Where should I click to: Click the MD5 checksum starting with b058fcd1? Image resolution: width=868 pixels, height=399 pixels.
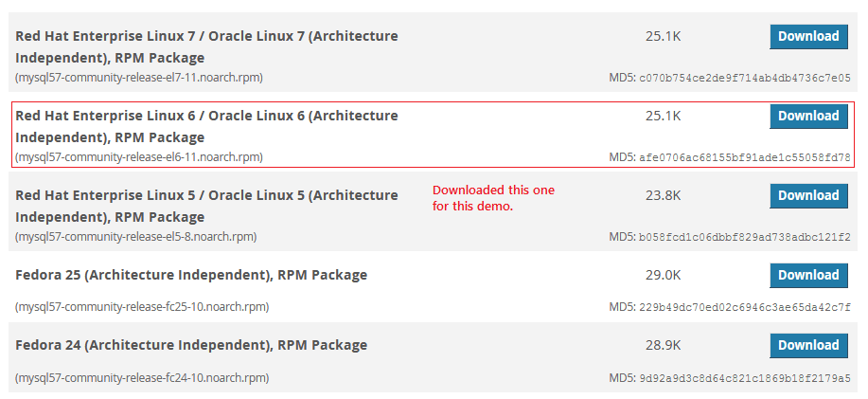[745, 237]
